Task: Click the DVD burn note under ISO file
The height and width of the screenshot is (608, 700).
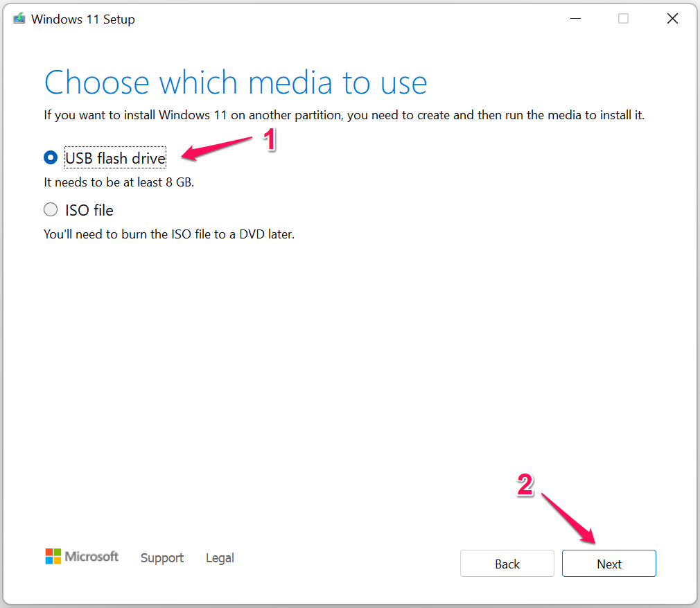Action: coord(169,234)
